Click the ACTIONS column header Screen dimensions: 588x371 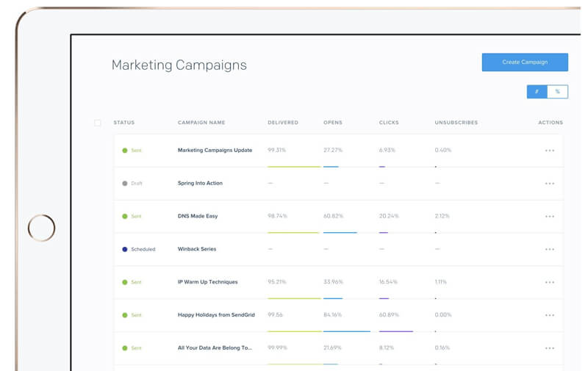[x=551, y=123]
